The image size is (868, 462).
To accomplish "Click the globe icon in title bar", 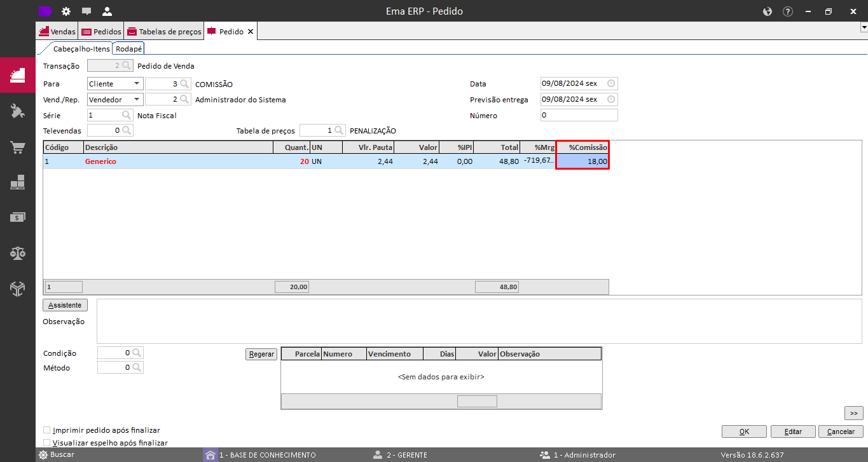I will pyautogui.click(x=767, y=11).
